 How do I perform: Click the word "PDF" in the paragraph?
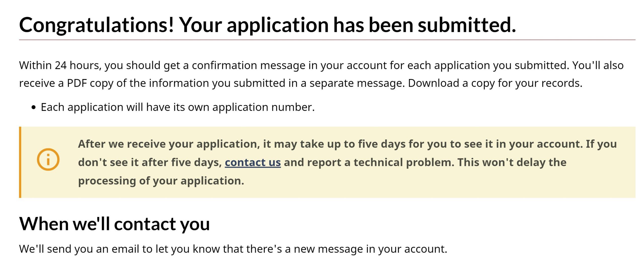tap(77, 83)
